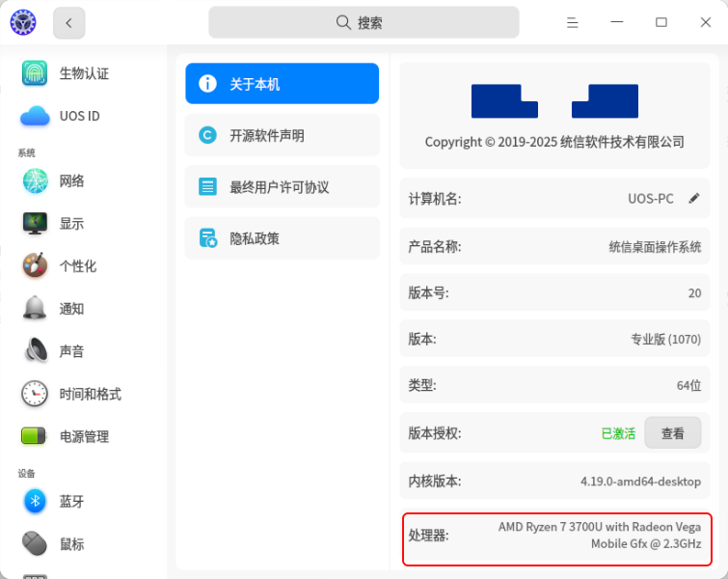Open Mouse (鼠标) icon
Image resolution: width=728 pixels, height=579 pixels.
[x=35, y=543]
